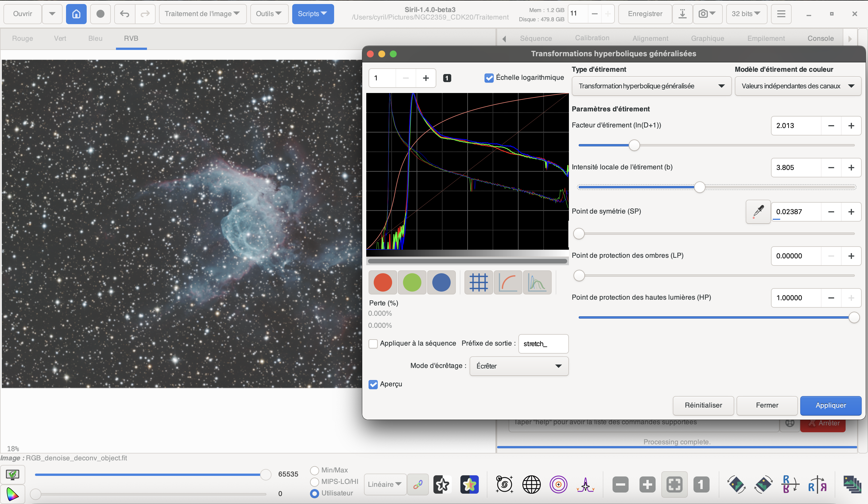Open the Traitement de l'image menu
Screen dimensions: 868x504
click(202, 14)
